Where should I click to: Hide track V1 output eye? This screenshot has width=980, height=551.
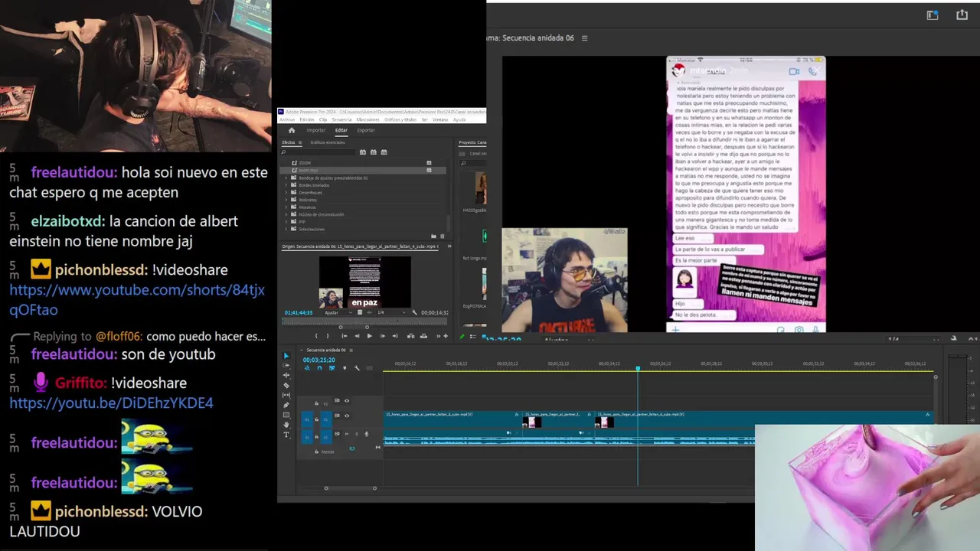point(347,416)
